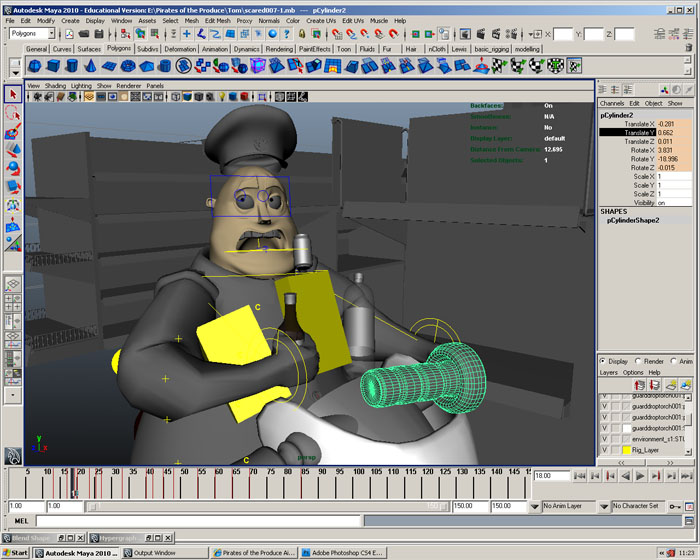
Task: Open the No Anim Layer dropdown arrow
Action: click(534, 506)
